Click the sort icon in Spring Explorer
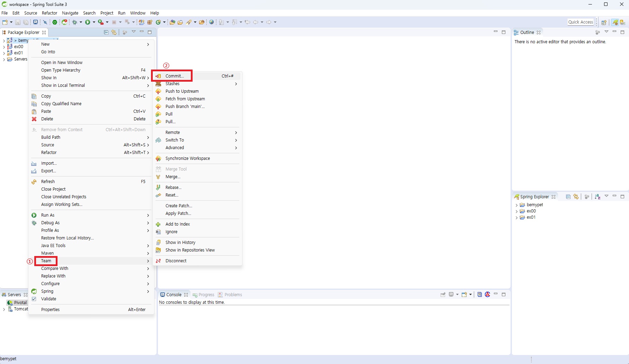 coord(597,197)
